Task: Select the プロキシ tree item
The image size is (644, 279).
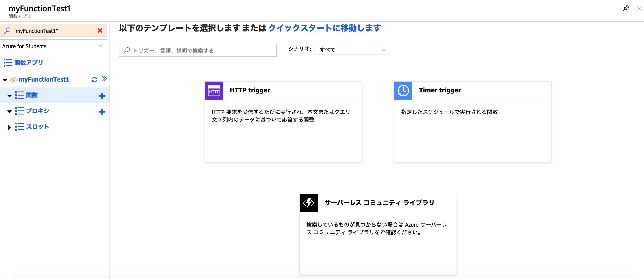Action: [x=37, y=111]
